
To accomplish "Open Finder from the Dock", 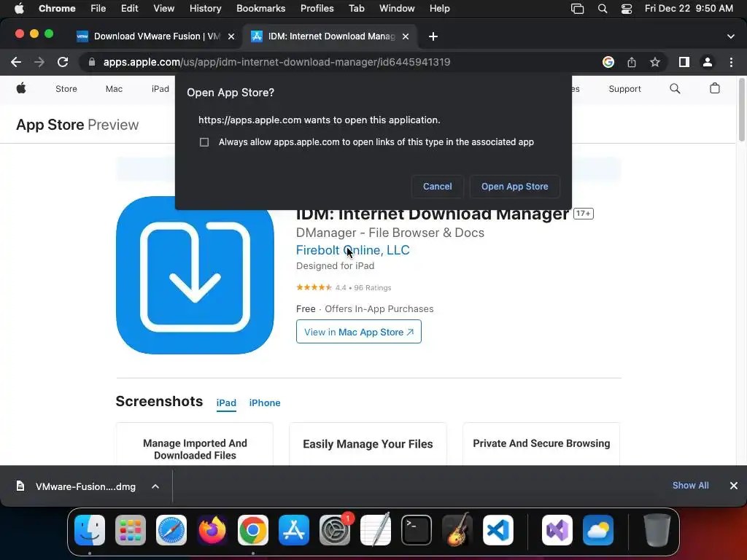I will (x=90, y=530).
